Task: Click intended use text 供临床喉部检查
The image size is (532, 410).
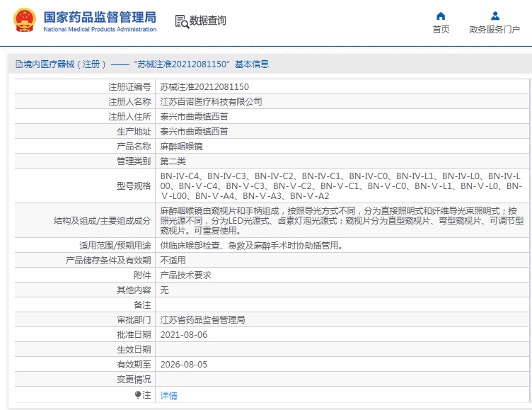Action: pyautogui.click(x=251, y=245)
